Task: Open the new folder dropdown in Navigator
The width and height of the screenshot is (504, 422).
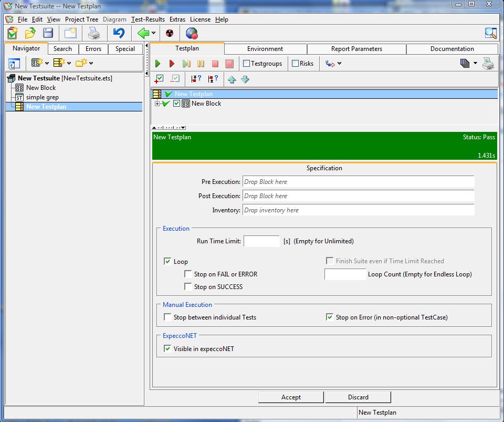Action: (91, 63)
